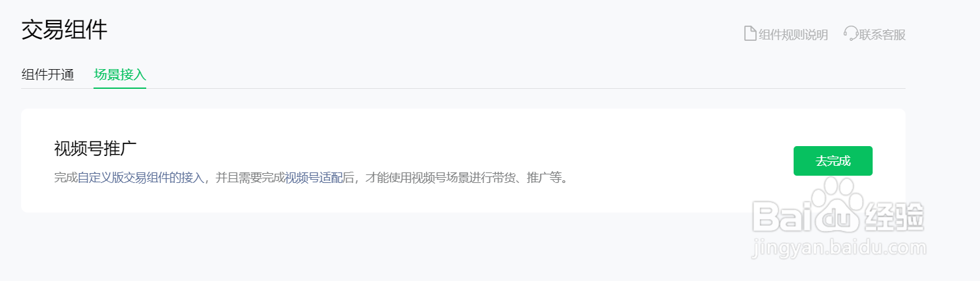
Task: Click the jingyan.baidu.com watermark URL
Action: [x=838, y=248]
